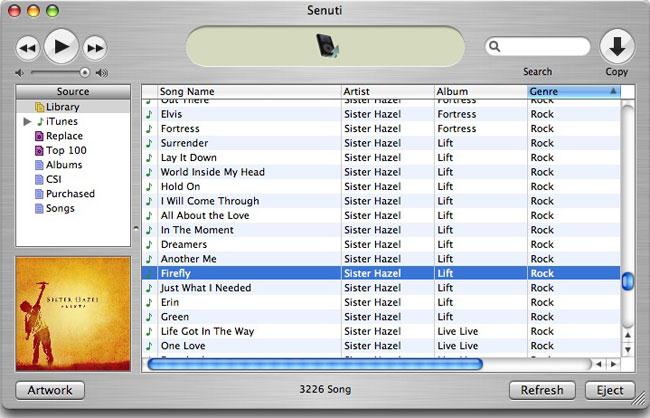Focus the Search input field
The image size is (650, 418).
[537, 46]
